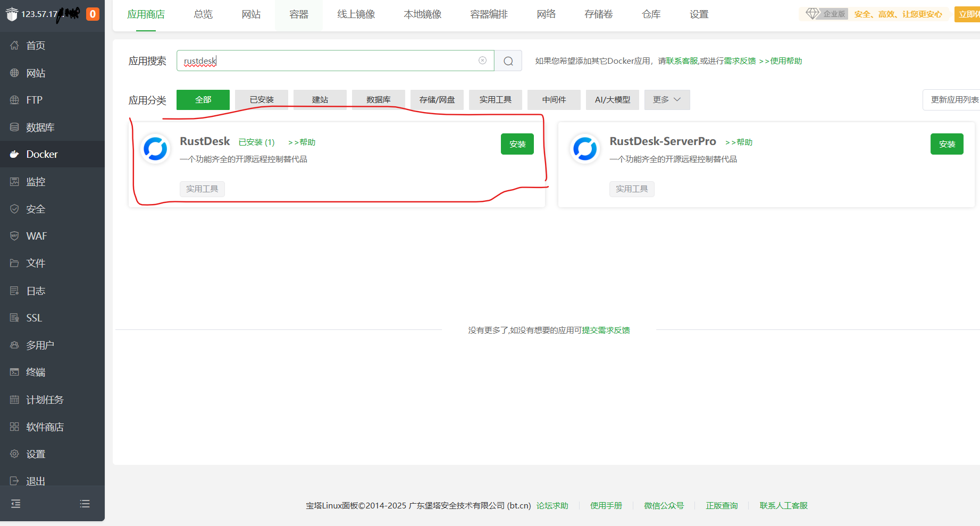Click the 联系客服 link
980x526 pixels.
click(x=682, y=61)
